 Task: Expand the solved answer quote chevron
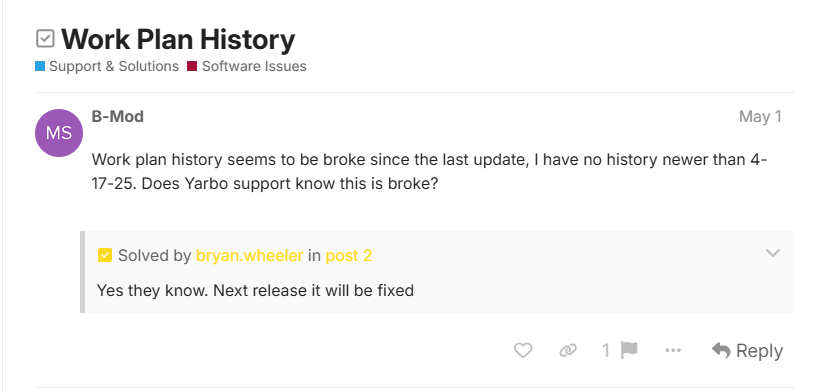pyautogui.click(x=773, y=253)
